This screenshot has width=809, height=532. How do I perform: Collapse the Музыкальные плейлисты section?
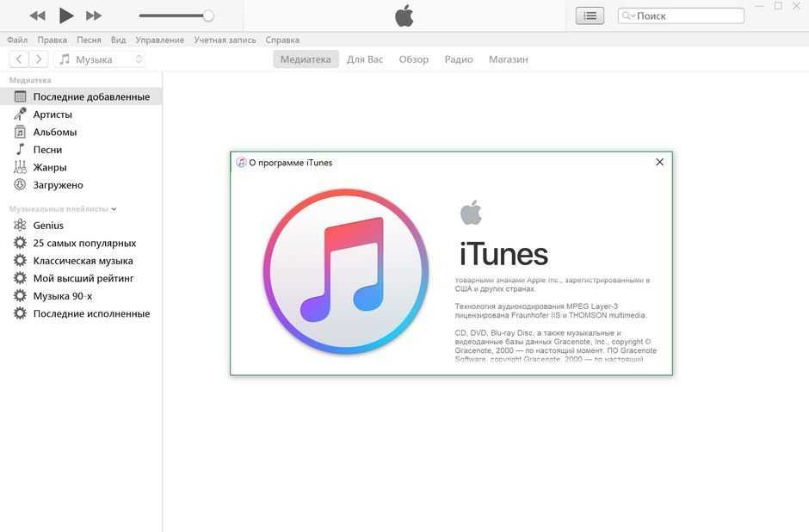click(114, 209)
